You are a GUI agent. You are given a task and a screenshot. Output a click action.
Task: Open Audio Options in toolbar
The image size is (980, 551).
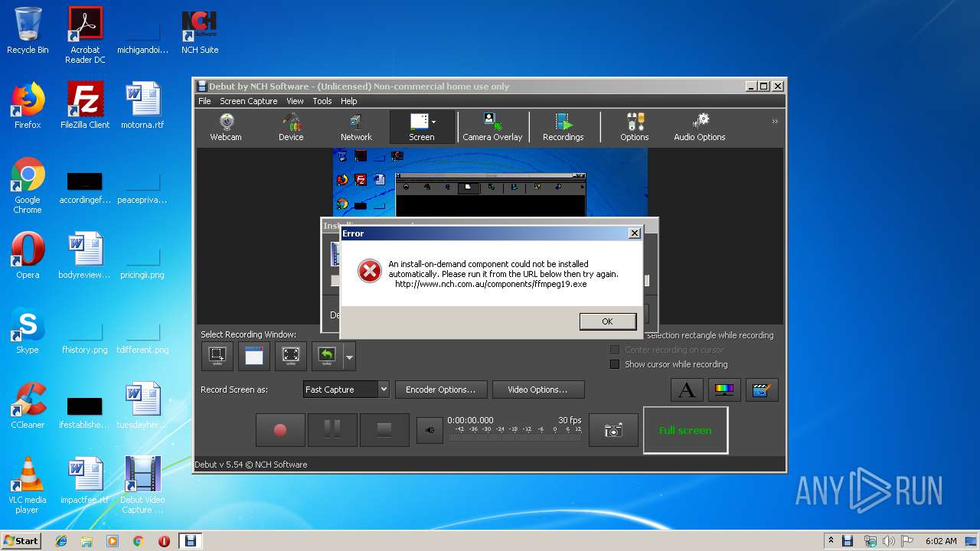700,127
